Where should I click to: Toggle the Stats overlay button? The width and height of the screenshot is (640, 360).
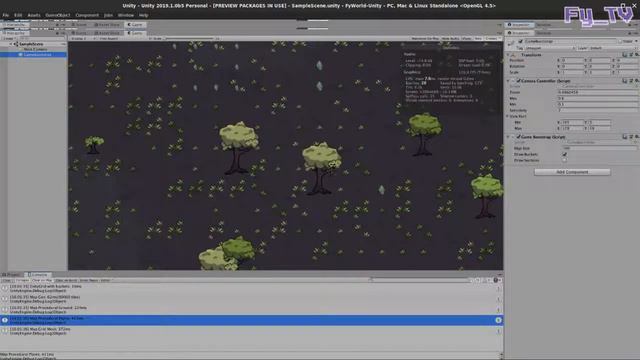[478, 38]
